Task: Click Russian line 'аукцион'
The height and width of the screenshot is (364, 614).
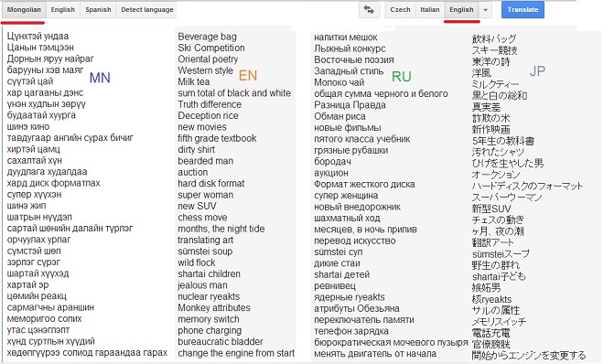Action: 331,173
